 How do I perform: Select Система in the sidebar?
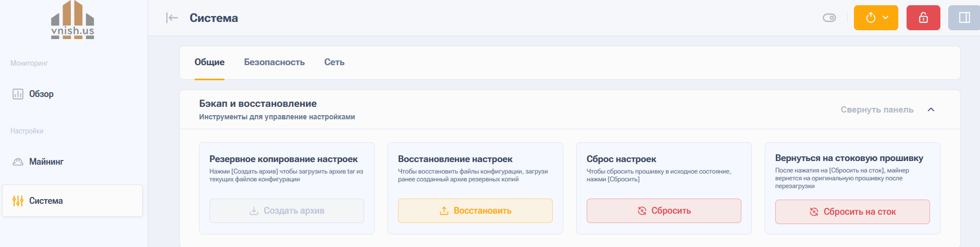pos(72,201)
